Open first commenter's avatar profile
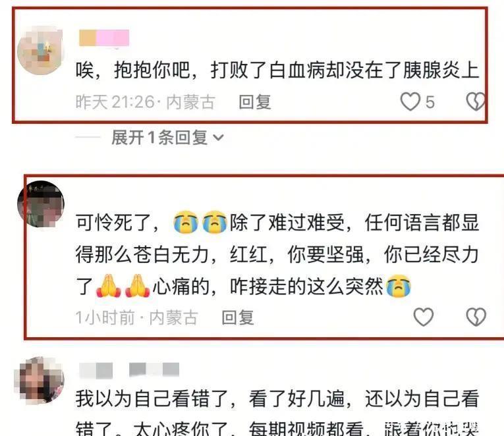Image resolution: width=504 pixels, height=436 pixels. (x=40, y=51)
